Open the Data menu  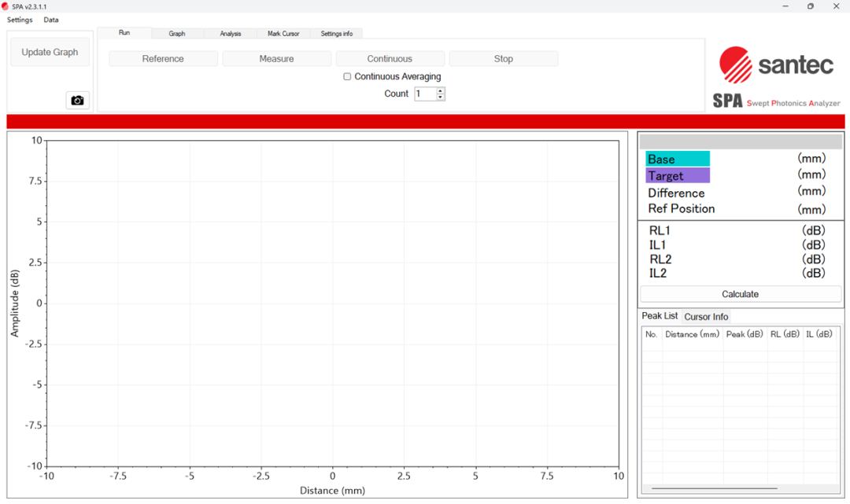click(x=51, y=20)
